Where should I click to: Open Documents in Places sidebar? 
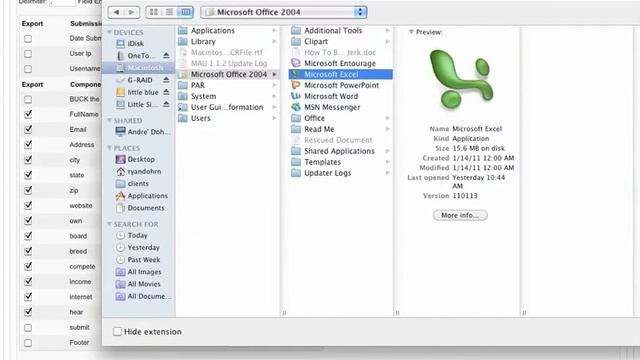click(146, 208)
